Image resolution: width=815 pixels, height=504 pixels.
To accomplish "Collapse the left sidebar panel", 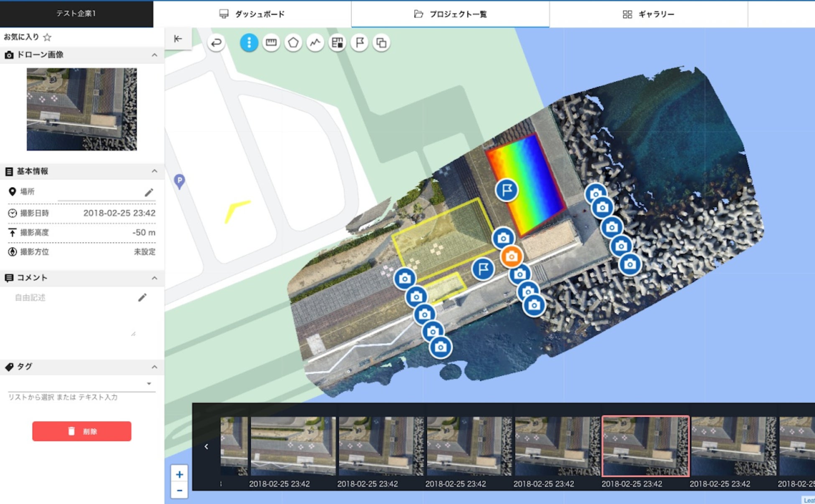I will 178,39.
